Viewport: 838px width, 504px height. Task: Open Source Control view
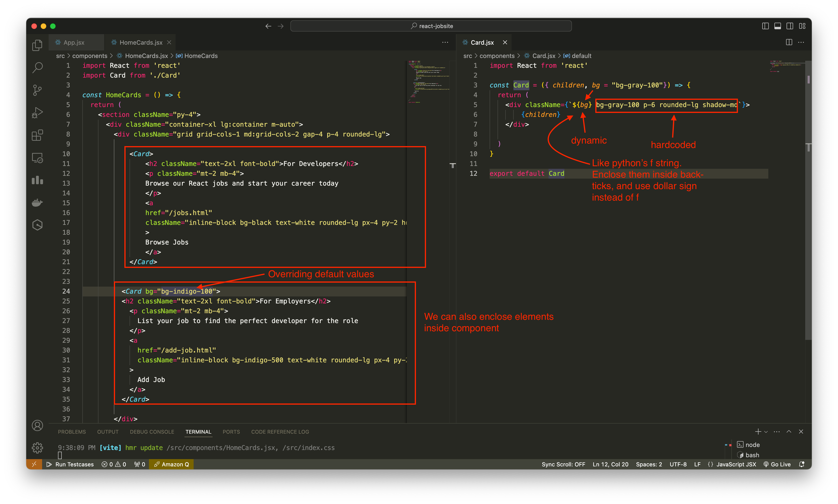[37, 90]
